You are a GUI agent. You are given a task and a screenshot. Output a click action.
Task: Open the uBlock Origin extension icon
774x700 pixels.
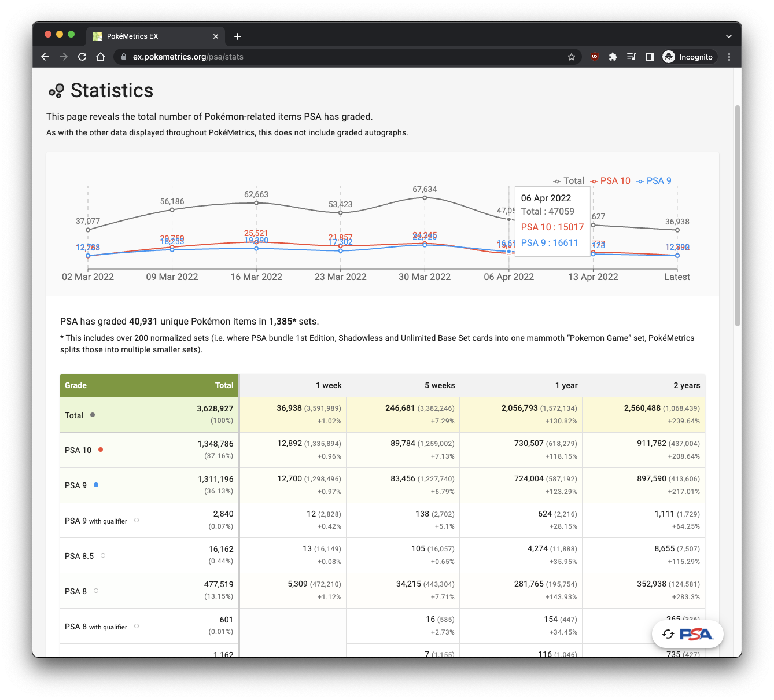(x=594, y=57)
